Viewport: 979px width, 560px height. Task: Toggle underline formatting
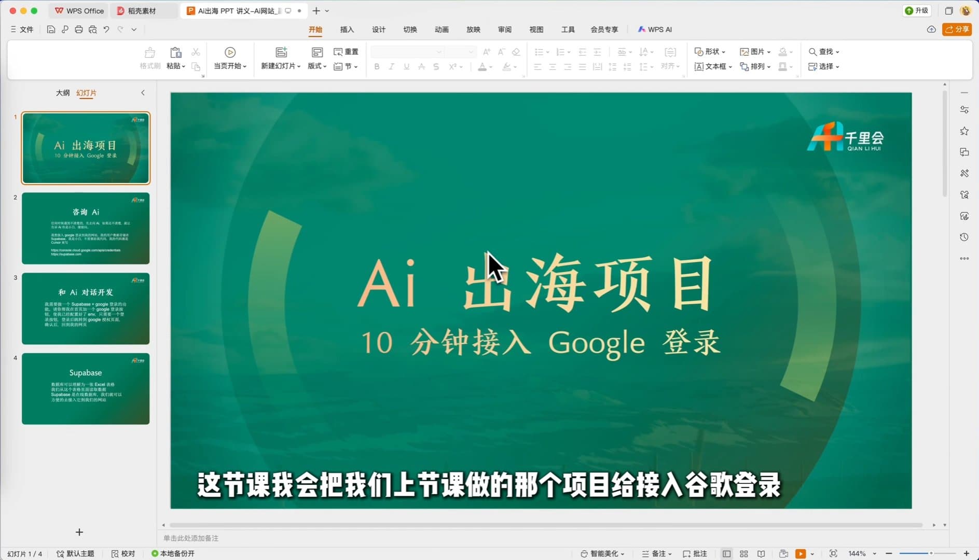coord(406,66)
